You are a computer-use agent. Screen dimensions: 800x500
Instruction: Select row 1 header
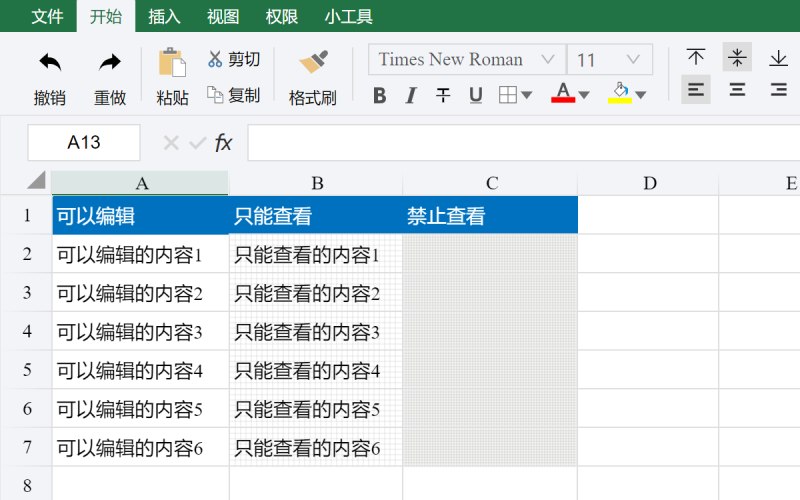pyautogui.click(x=27, y=215)
